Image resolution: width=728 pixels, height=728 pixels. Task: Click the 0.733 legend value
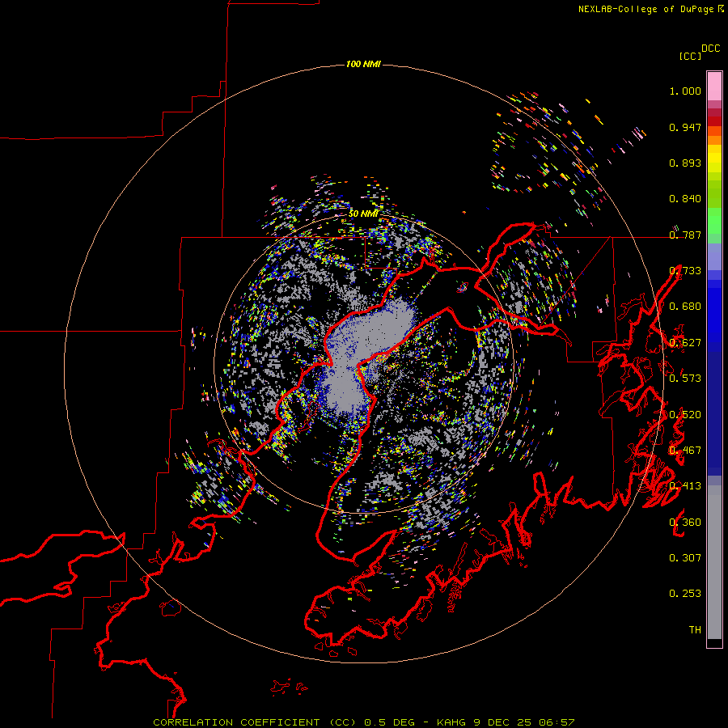tap(685, 271)
